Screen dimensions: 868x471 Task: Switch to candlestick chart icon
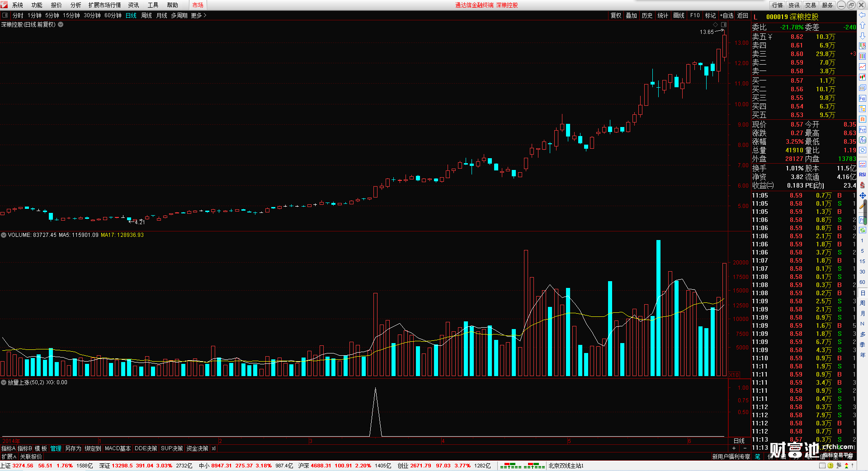[x=862, y=77]
